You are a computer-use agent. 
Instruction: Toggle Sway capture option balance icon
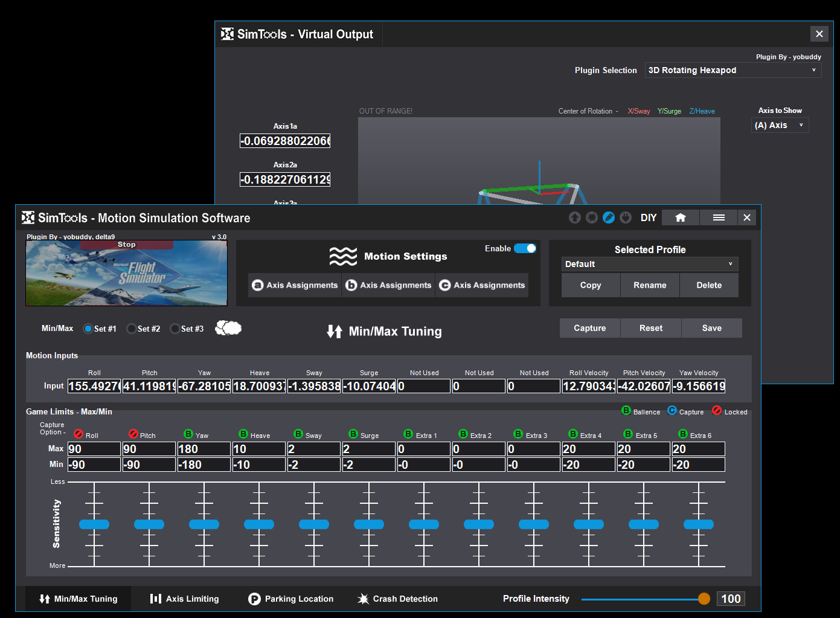pyautogui.click(x=298, y=434)
